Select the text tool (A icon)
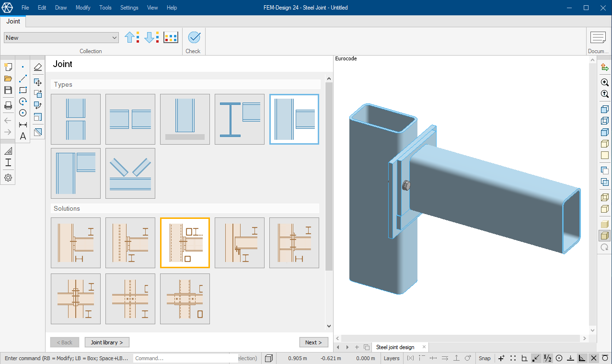Screen dimensions: 612x364 coord(23,136)
